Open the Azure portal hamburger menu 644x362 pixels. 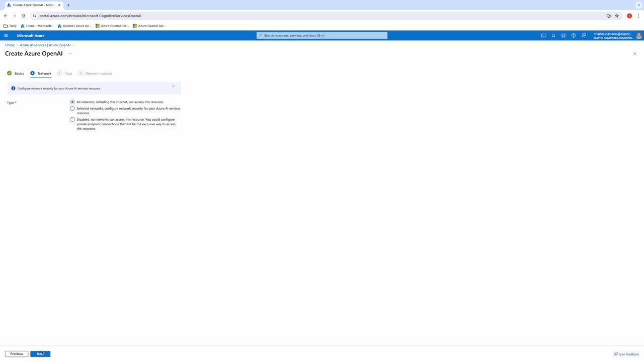(6, 36)
